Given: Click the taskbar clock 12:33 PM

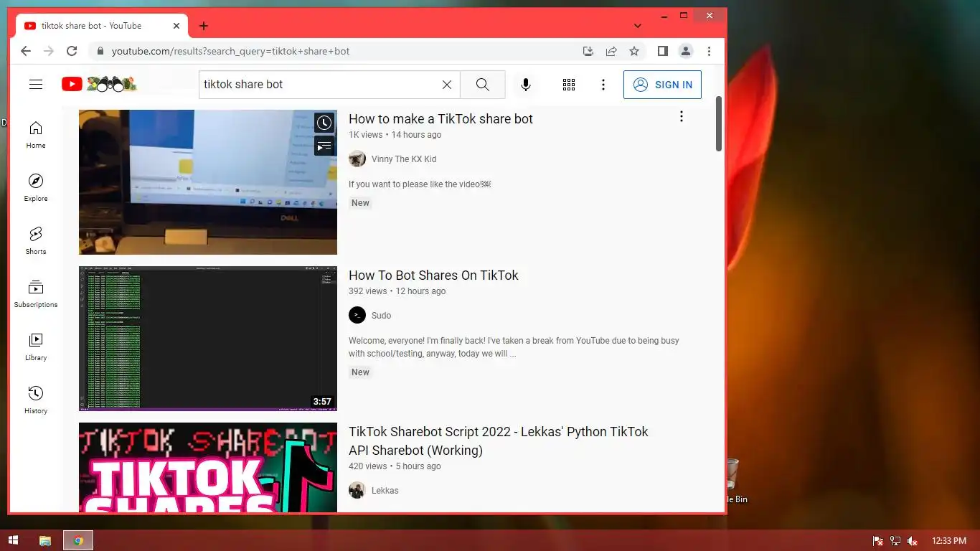Looking at the screenshot, I should [948, 541].
